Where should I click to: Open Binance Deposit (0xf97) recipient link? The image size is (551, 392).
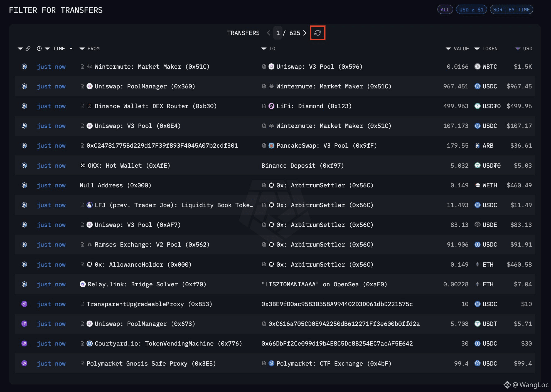(x=302, y=166)
